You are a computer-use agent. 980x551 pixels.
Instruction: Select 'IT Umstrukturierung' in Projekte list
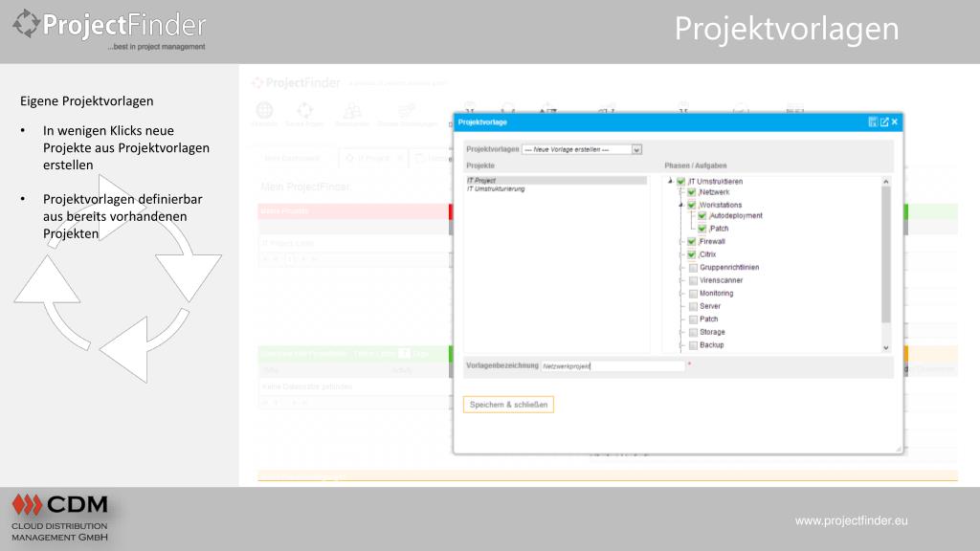[496, 188]
